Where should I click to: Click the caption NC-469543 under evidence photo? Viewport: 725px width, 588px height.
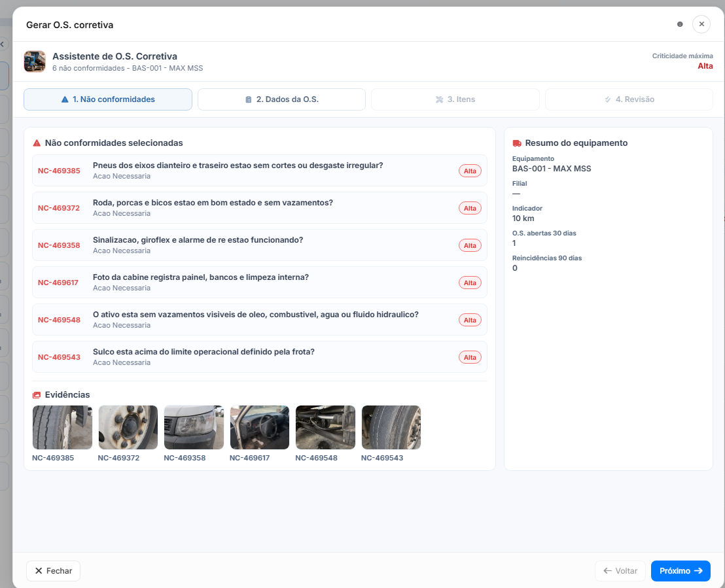coord(382,458)
